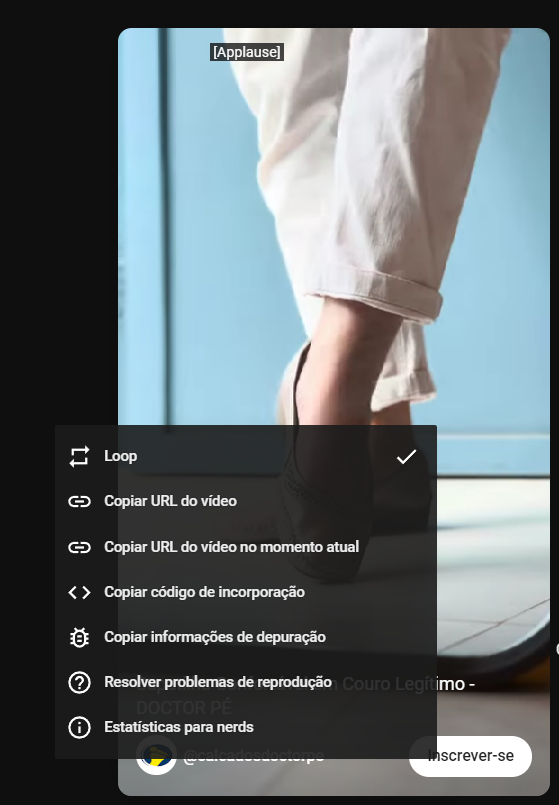Image resolution: width=559 pixels, height=805 pixels.
Task: Subscribe with the Inscrever-se button
Action: pos(470,756)
